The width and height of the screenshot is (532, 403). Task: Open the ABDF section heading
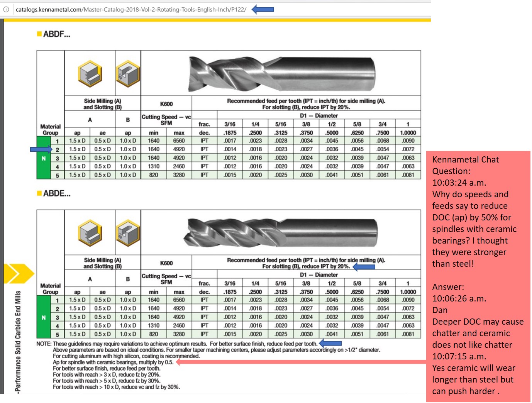pyautogui.click(x=54, y=33)
